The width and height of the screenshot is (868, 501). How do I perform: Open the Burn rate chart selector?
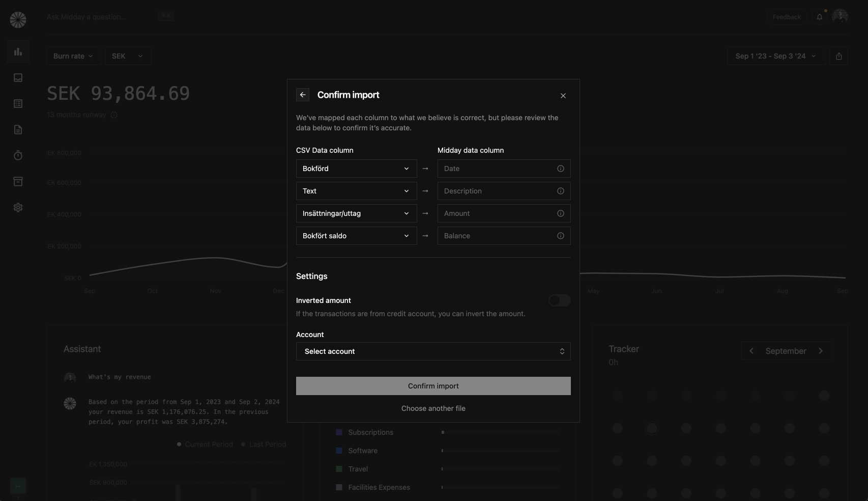point(73,56)
